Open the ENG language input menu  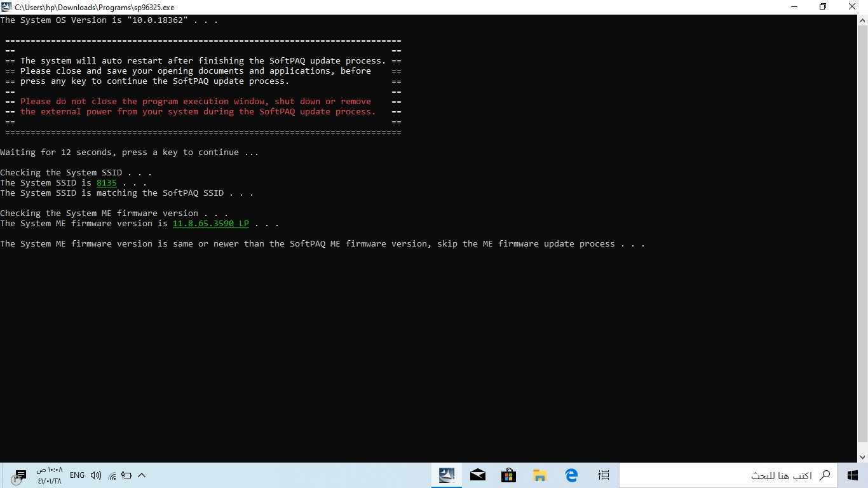click(x=76, y=475)
